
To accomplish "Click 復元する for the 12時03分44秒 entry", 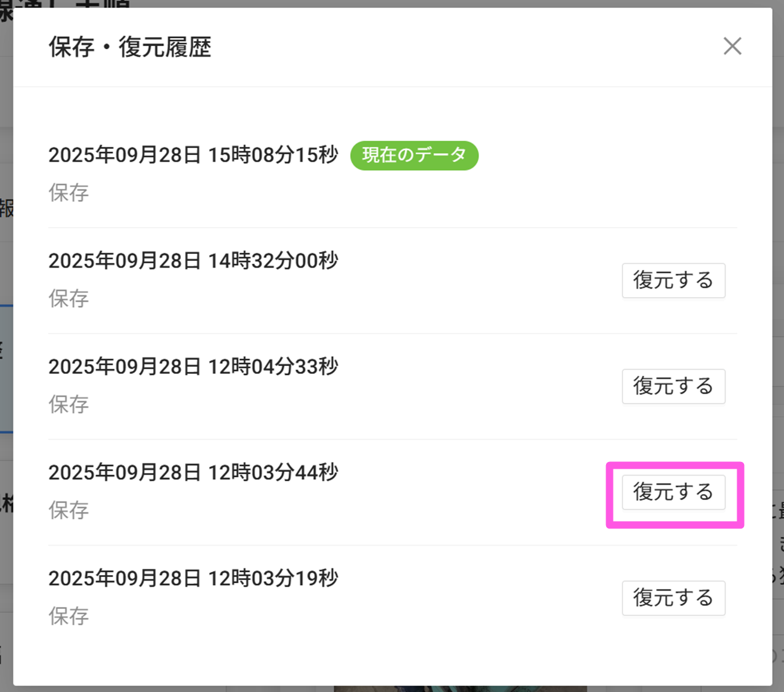I will (673, 492).
